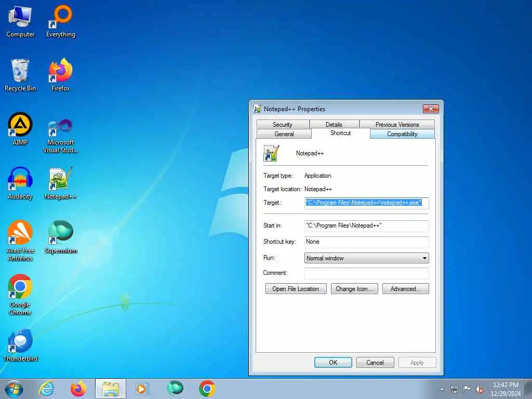The height and width of the screenshot is (399, 532).
Task: Click the Start in field
Action: point(366,225)
